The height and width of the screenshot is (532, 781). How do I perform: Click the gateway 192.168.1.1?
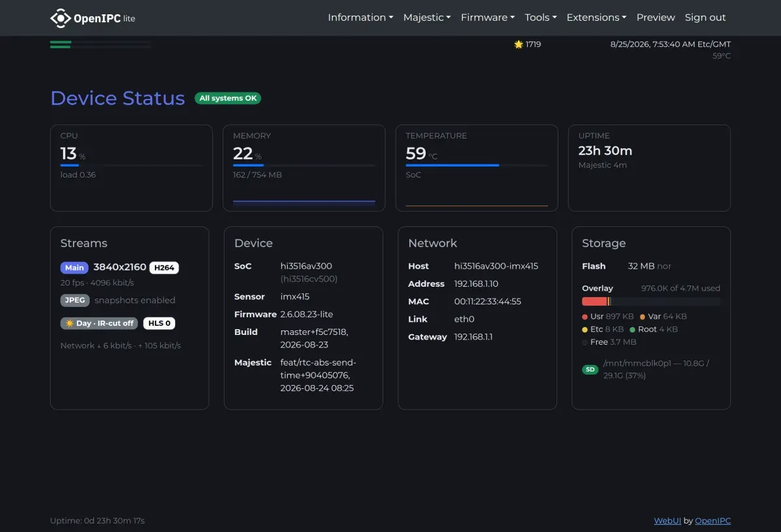point(473,337)
